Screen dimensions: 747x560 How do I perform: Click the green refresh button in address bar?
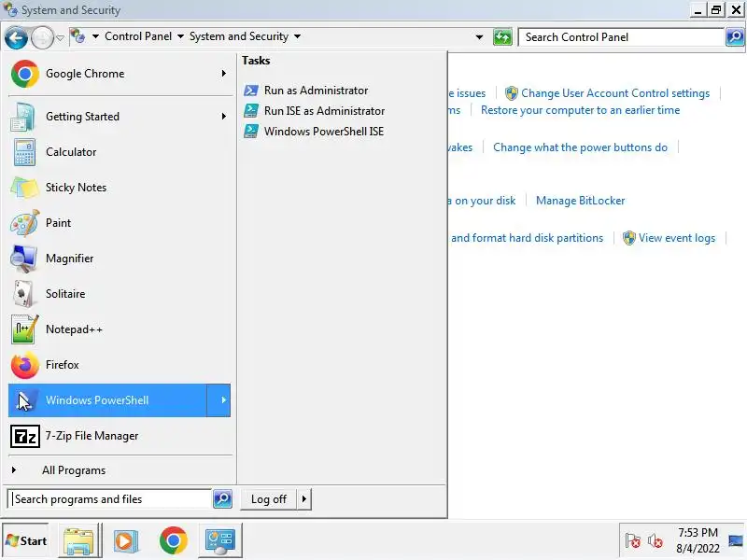[502, 36]
